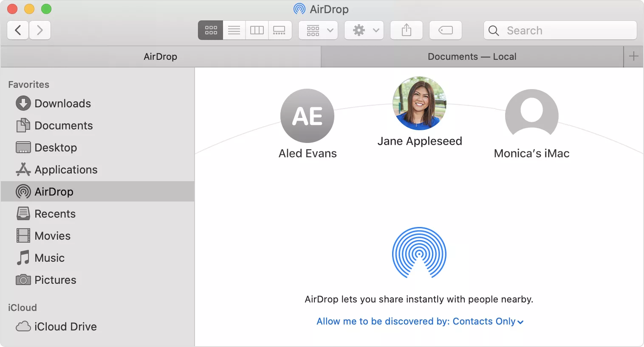Viewport: 644px width, 347px height.
Task: Open the Action gear menu
Action: coord(364,30)
